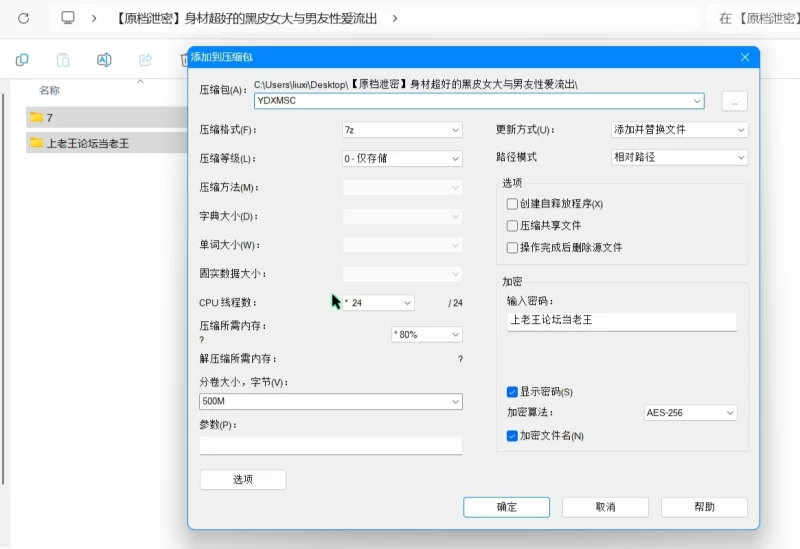Open 加密算法 AES-256 dropdown
This screenshot has height=549, width=800.
690,412
